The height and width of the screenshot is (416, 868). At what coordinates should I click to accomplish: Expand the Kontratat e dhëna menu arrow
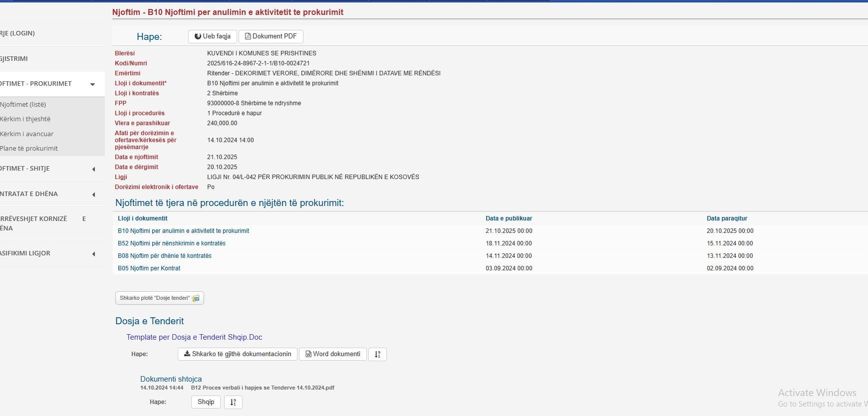93,195
